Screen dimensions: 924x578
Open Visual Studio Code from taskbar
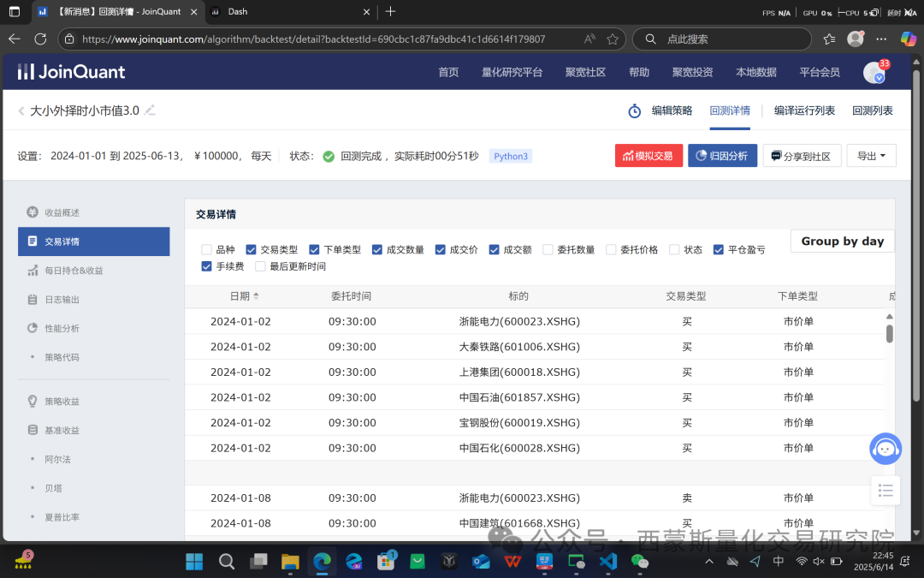[x=608, y=561]
